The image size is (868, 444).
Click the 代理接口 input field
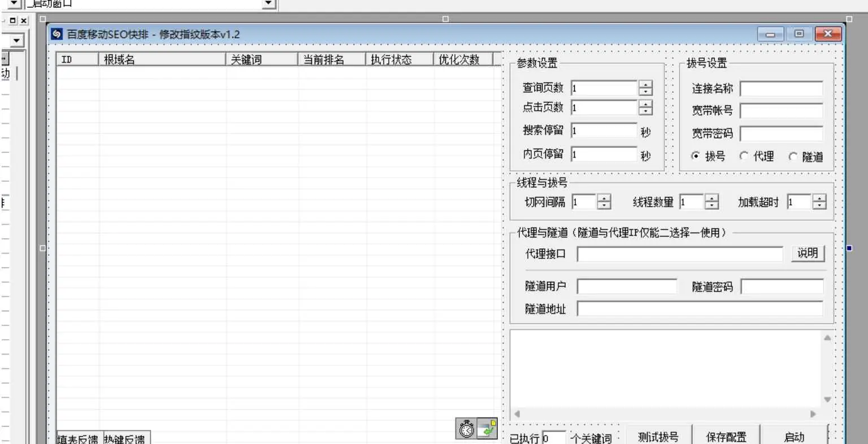[680, 254]
